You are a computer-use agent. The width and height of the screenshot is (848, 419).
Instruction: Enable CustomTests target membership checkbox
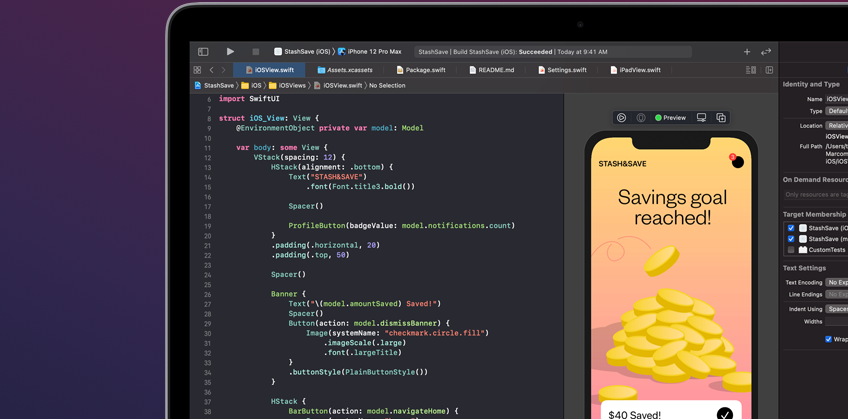[791, 250]
